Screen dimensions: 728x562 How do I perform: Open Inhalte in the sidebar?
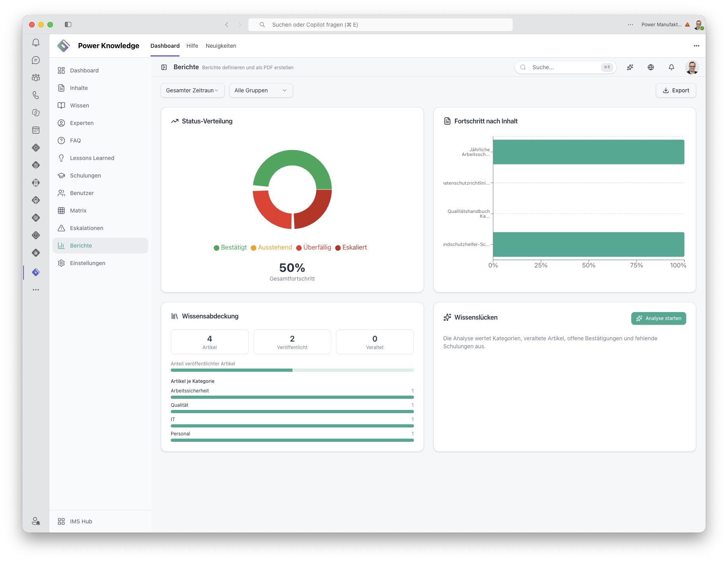(100, 88)
